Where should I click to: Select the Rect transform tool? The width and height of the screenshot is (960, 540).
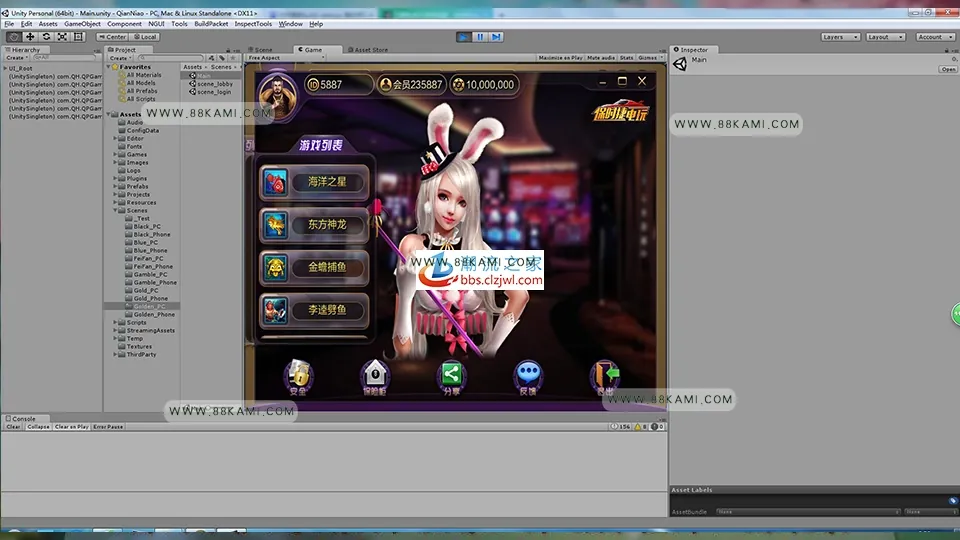click(78, 37)
